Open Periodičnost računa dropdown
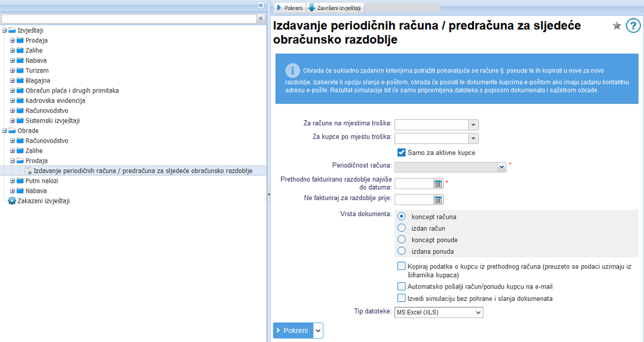Image resolution: width=644 pixels, height=342 pixels. (x=501, y=167)
